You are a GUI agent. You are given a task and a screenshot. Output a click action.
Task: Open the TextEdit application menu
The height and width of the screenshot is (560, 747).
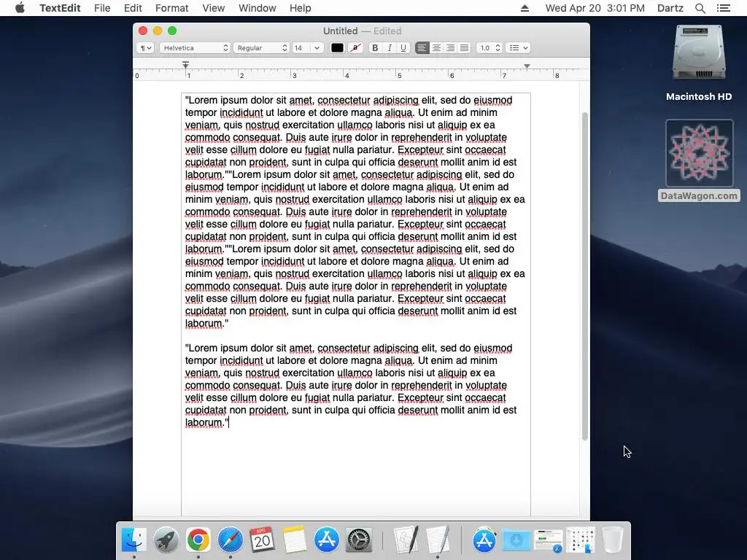click(x=60, y=8)
